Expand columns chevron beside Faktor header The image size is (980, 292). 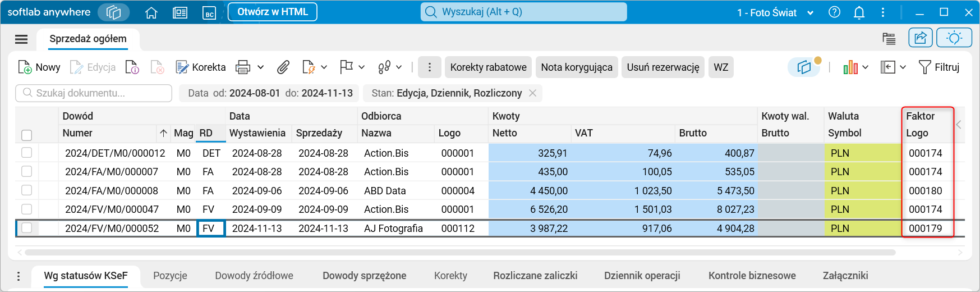tap(959, 125)
